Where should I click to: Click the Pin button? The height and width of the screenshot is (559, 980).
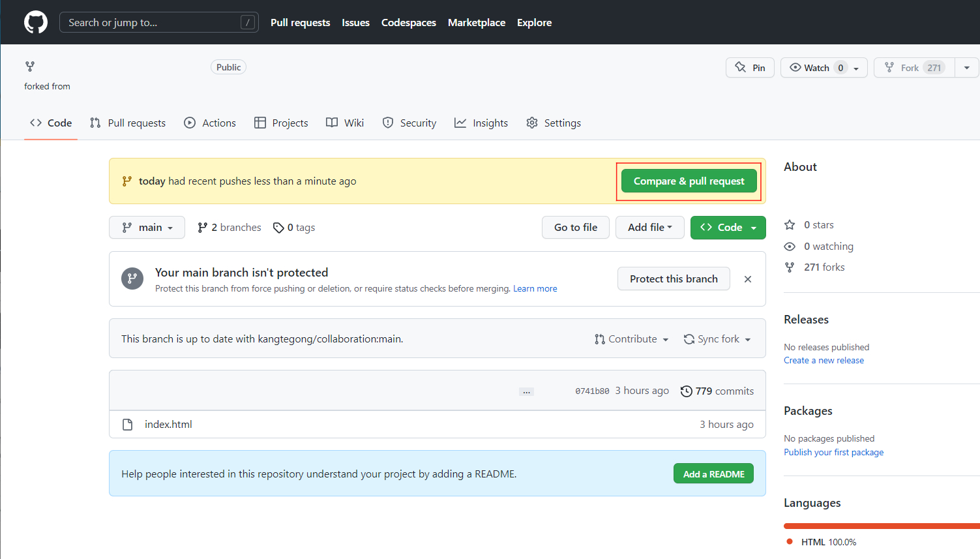(x=750, y=68)
